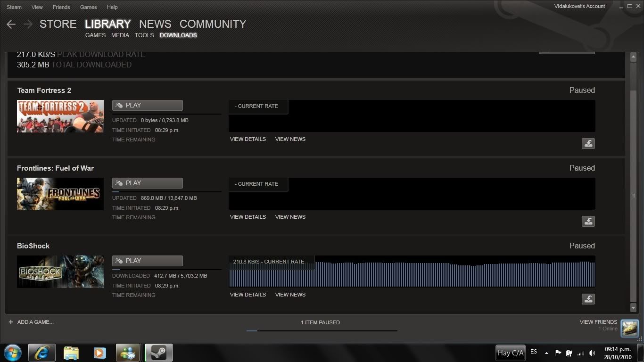The image size is (644, 362).
Task: Click the downloads list scrollbar thumb
Action: (x=634, y=196)
